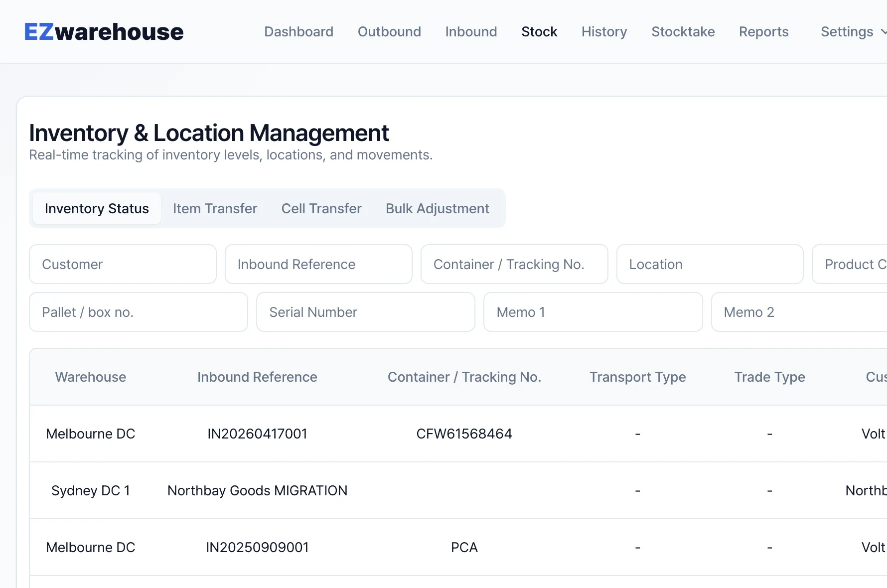
Task: Focus the Memo 2 filter field
Action: coord(799,312)
